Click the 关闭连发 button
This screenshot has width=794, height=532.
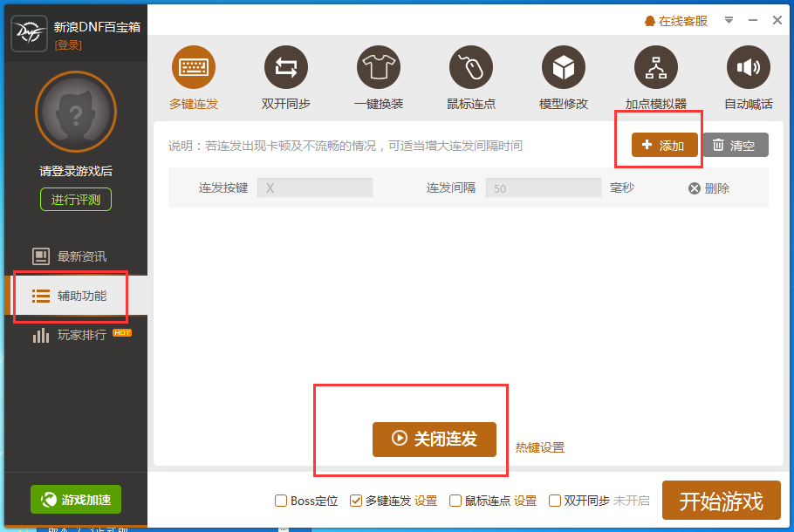click(x=435, y=440)
